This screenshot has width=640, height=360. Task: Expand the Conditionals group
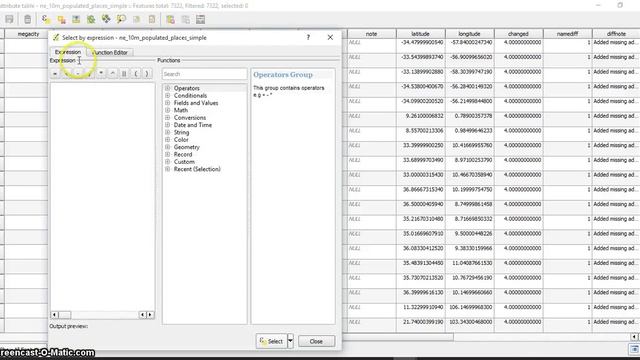click(x=167, y=96)
